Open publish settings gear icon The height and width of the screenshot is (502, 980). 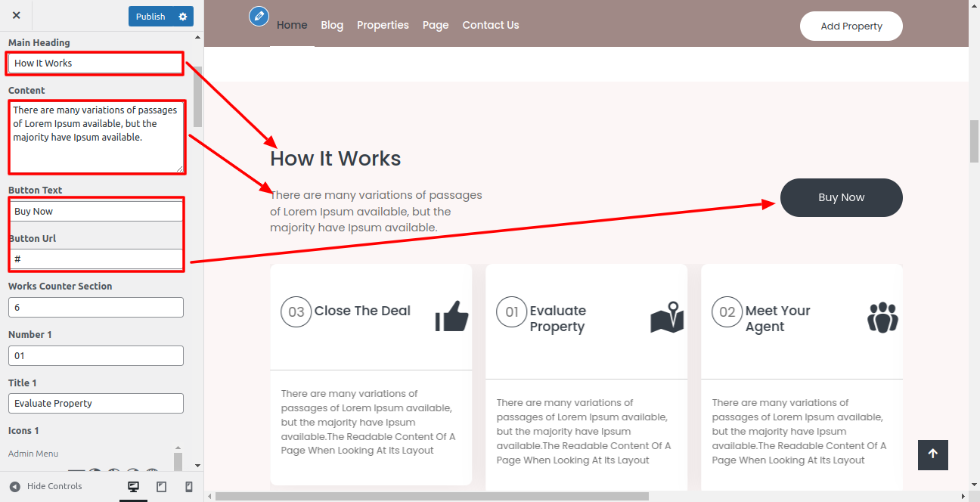(182, 17)
